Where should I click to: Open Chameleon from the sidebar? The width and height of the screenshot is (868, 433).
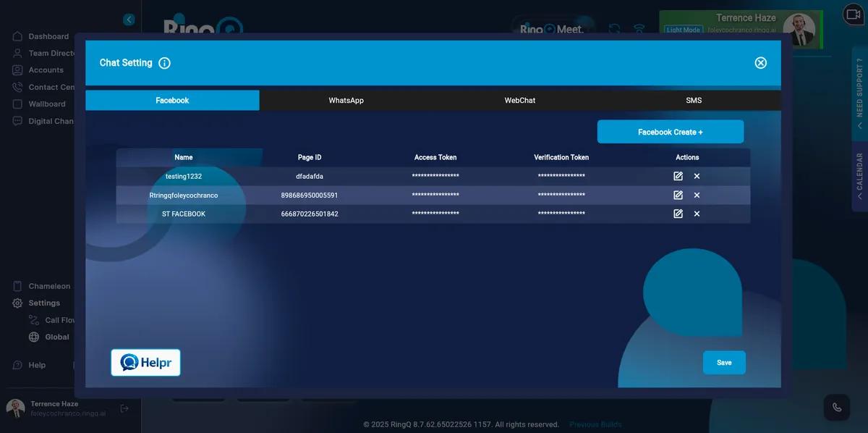coord(49,286)
